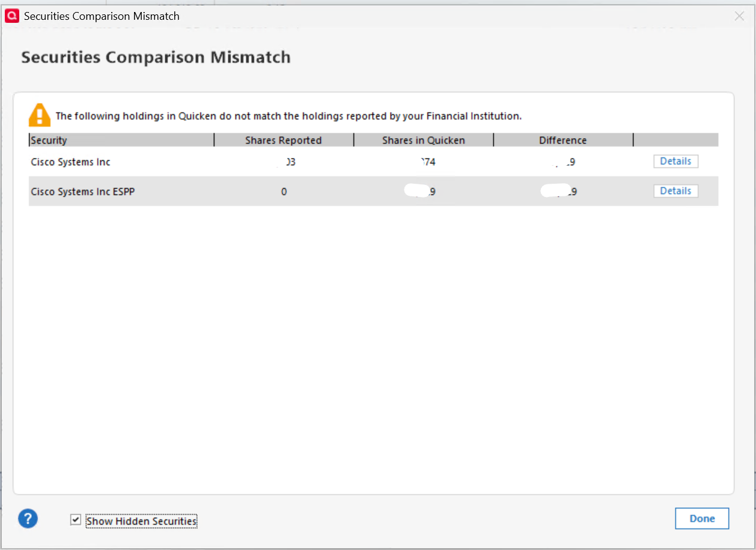Screen dimensions: 756x550
Task: Click the Shares Reported column header
Action: coord(284,140)
